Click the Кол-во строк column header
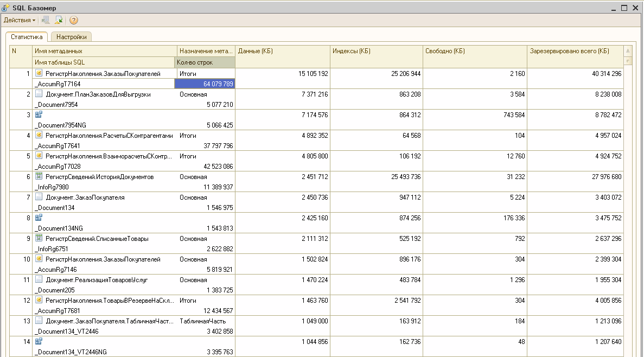The width and height of the screenshot is (644, 357). (205, 62)
